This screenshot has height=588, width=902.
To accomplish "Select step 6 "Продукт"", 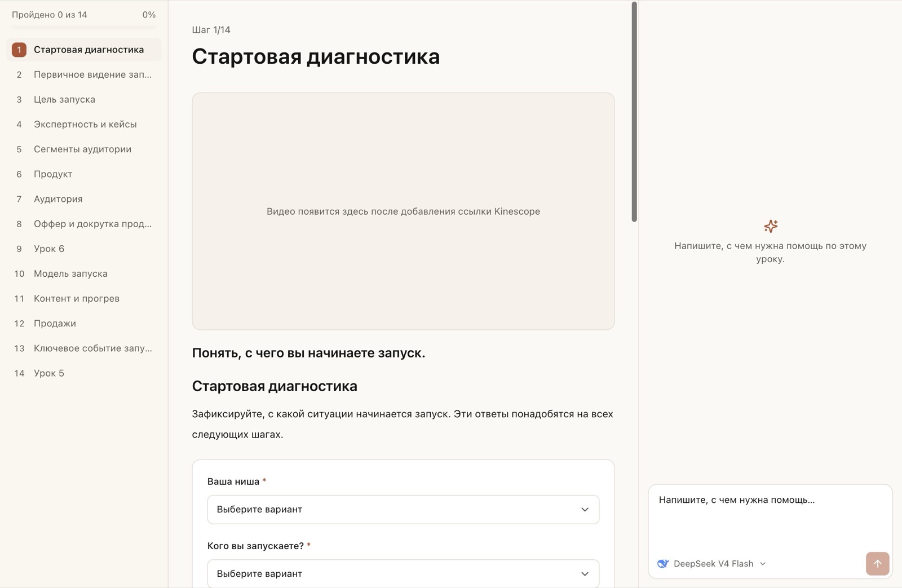I will (x=84, y=174).
